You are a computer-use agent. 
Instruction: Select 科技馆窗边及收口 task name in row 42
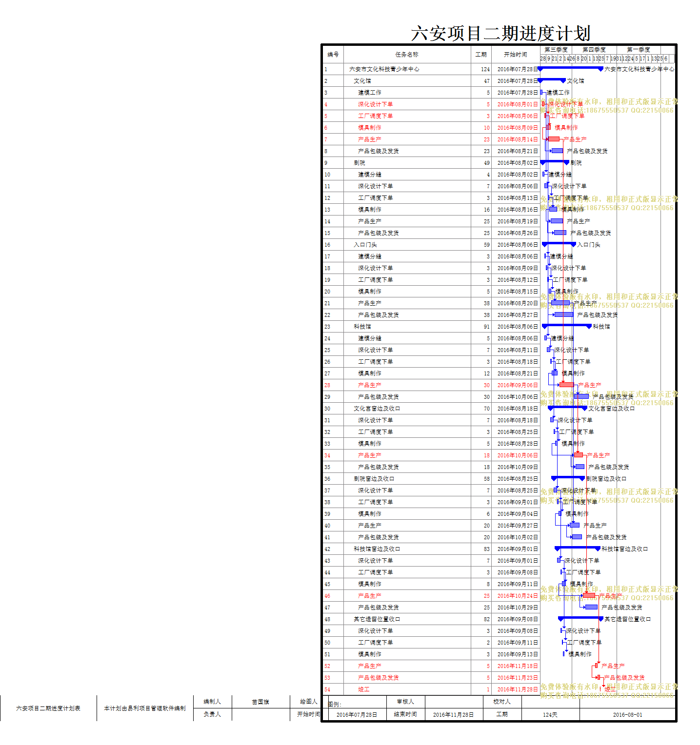(377, 549)
